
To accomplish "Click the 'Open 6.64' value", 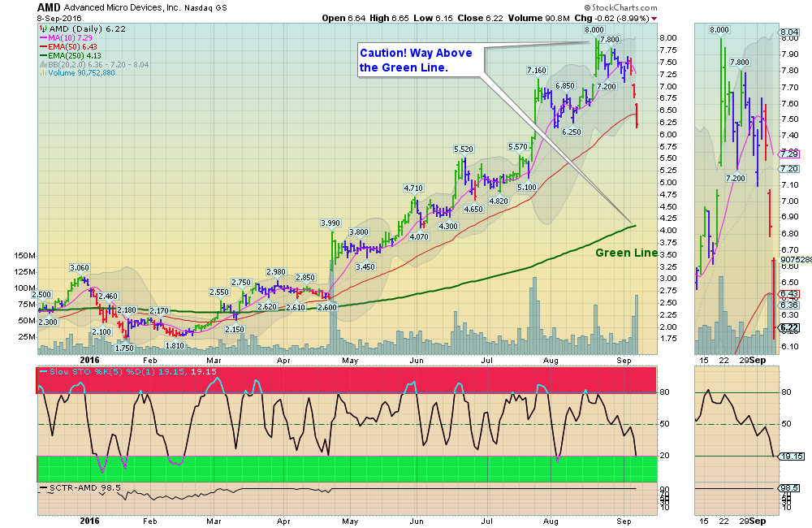I will (x=343, y=18).
